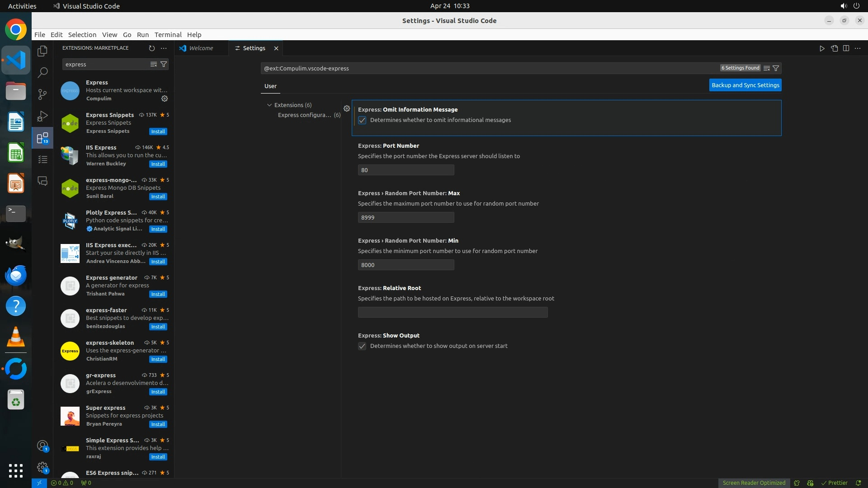Click the Port Number input field

coord(406,170)
